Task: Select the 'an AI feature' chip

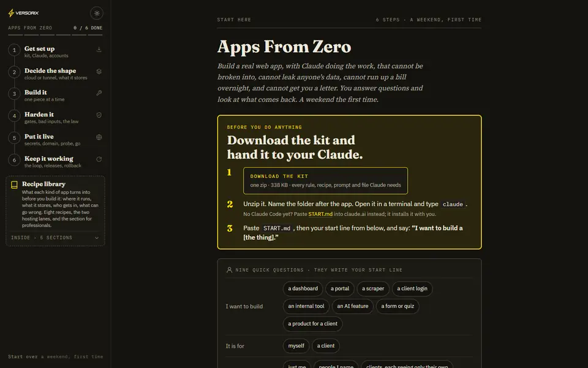Action: point(353,307)
